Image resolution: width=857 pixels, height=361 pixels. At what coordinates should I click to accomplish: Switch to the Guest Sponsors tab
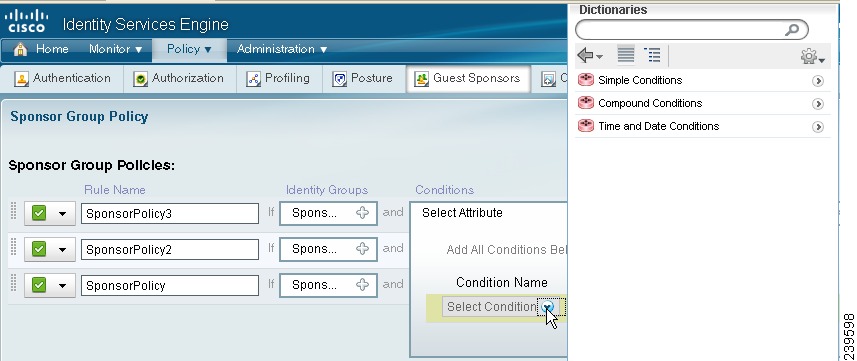coord(468,79)
